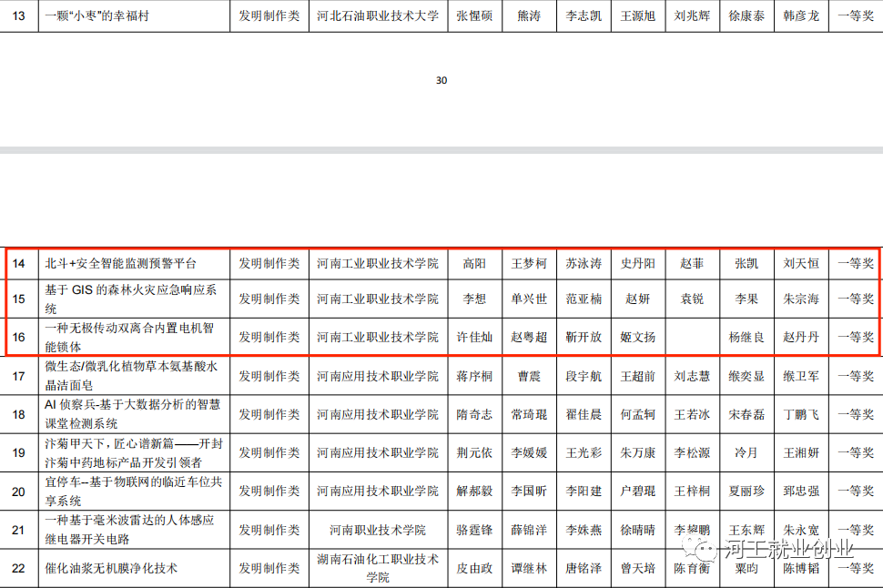Screen dimensions: 883x588
Task: Select the name 蒋序桐 in row 17
Action: [474, 376]
